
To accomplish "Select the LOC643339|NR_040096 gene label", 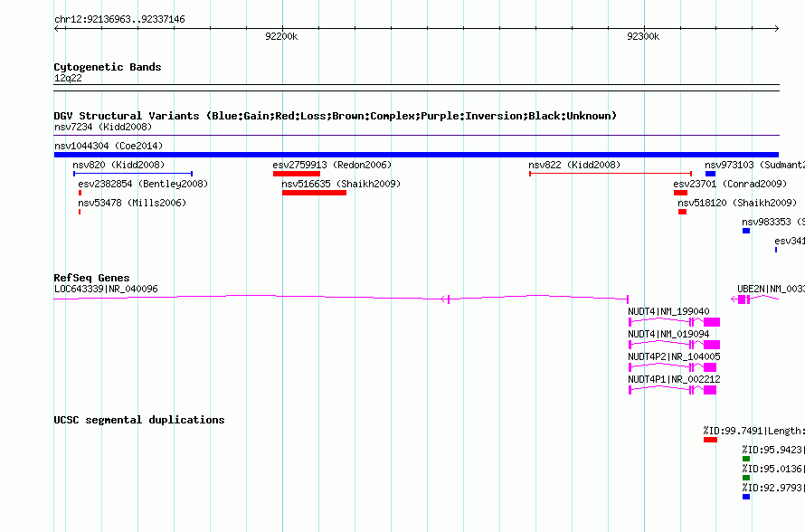I will tap(106, 290).
